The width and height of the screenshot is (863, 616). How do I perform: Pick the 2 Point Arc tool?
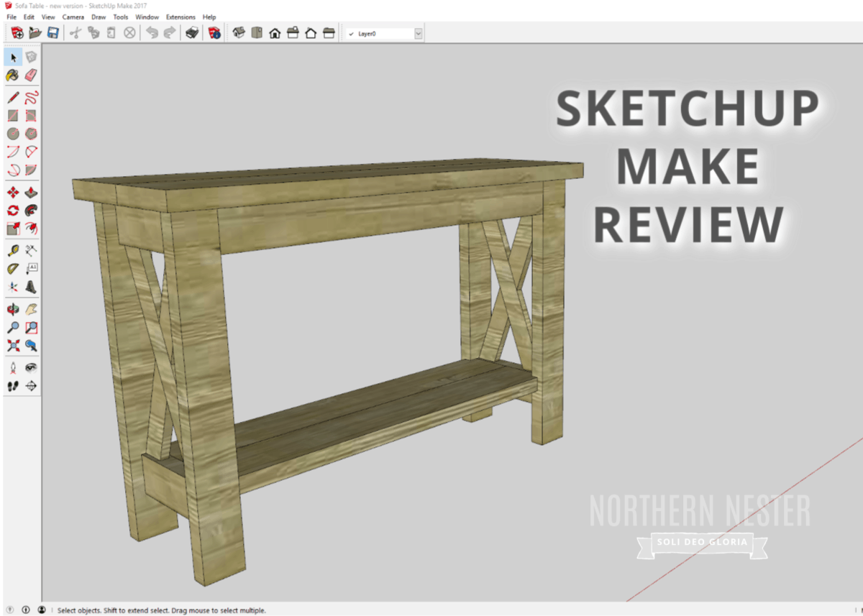point(31,152)
